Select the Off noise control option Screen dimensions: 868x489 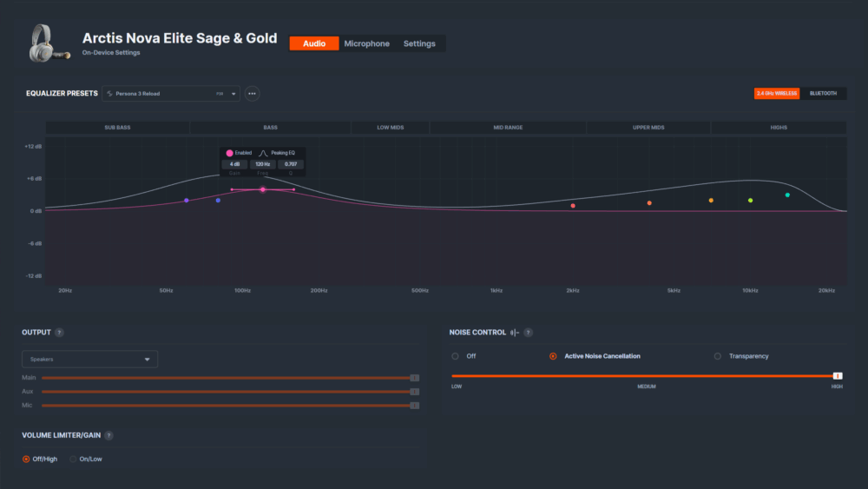(x=455, y=356)
